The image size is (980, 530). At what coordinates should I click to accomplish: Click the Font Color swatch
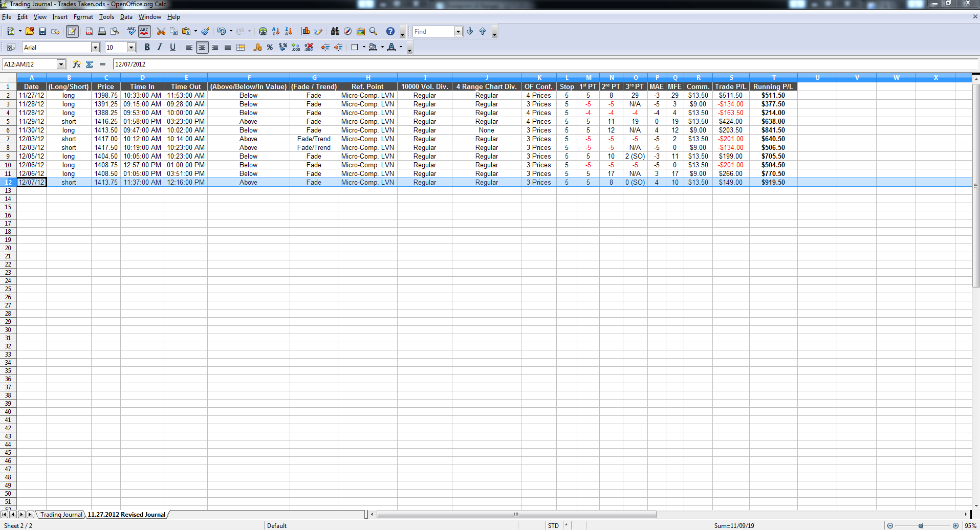391,47
